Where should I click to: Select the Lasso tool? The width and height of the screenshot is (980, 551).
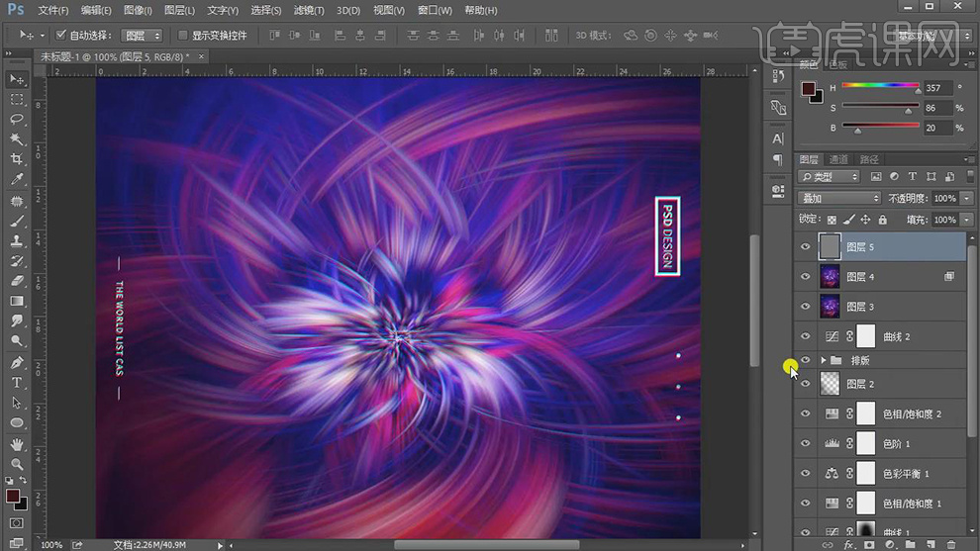click(17, 119)
